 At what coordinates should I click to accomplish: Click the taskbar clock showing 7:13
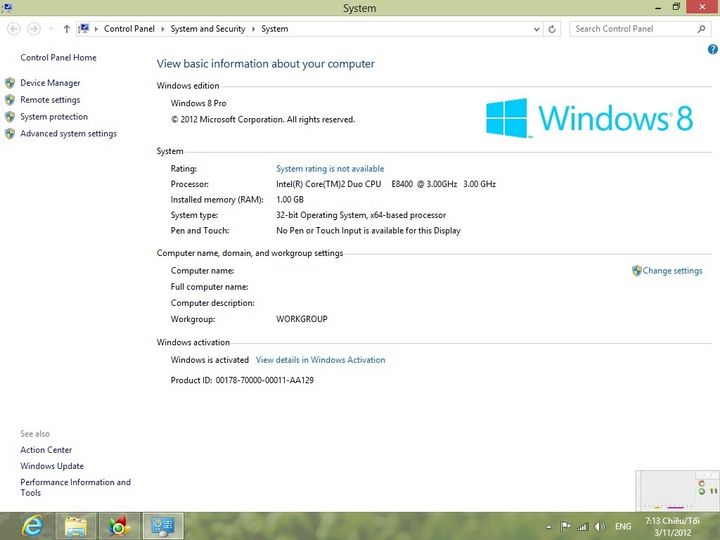tap(672, 527)
